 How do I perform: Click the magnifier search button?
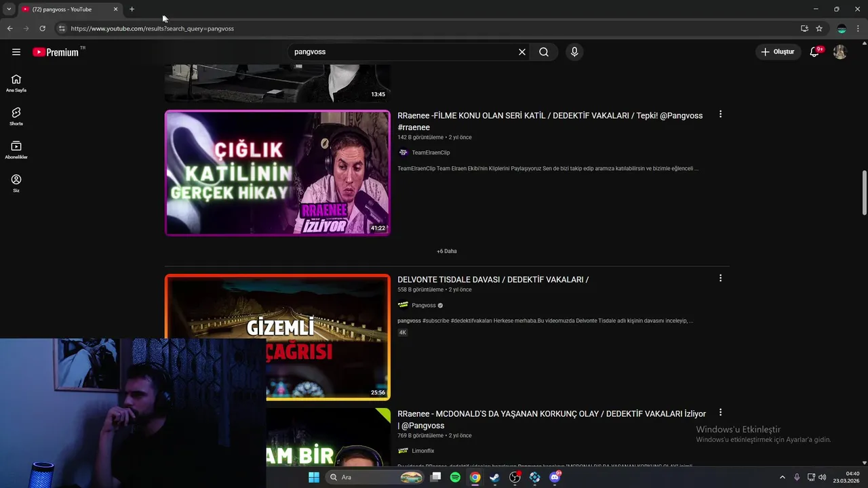pyautogui.click(x=544, y=52)
